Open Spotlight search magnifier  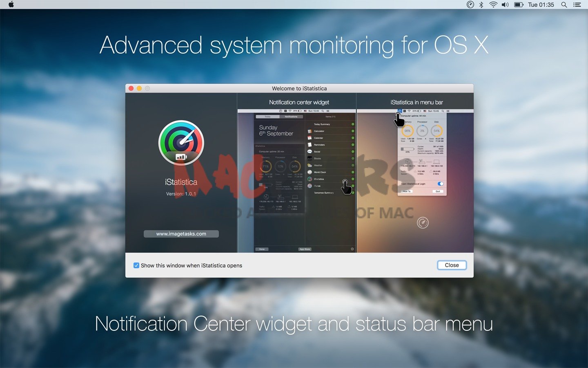click(x=564, y=4)
